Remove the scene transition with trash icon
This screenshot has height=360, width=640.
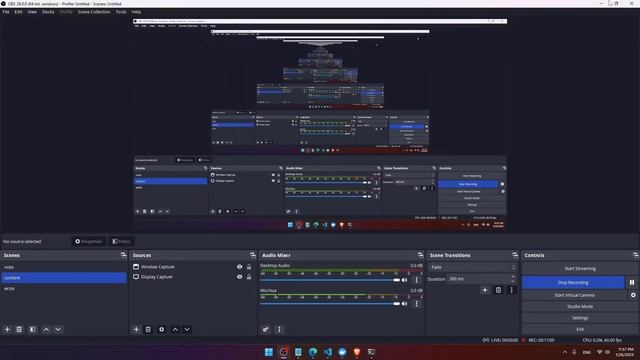[x=498, y=290]
